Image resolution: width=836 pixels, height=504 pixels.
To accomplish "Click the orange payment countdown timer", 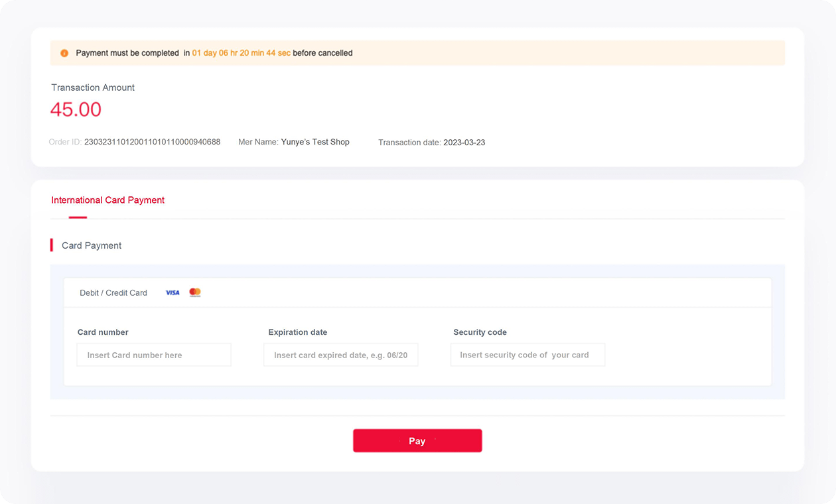I will (x=241, y=53).
